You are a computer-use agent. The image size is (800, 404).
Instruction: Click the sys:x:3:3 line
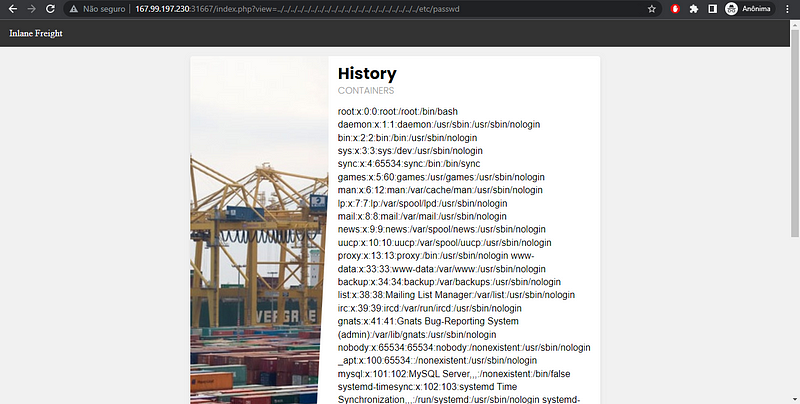click(x=410, y=151)
